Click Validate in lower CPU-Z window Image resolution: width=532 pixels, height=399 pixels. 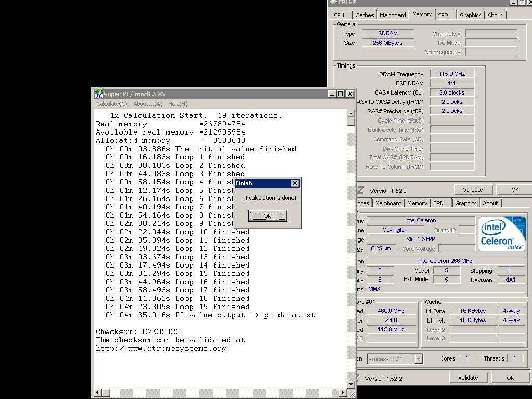pyautogui.click(x=468, y=378)
